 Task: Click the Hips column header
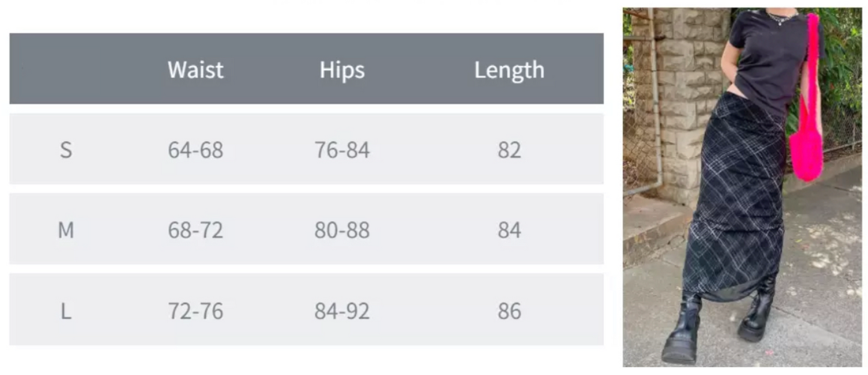[342, 70]
